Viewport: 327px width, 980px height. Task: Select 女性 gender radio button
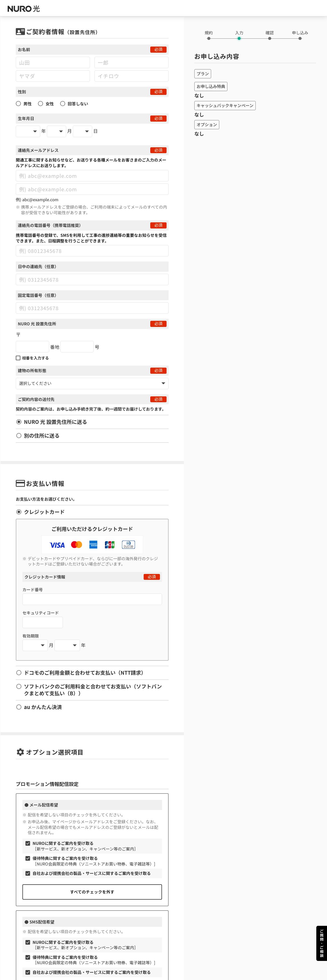click(x=40, y=104)
